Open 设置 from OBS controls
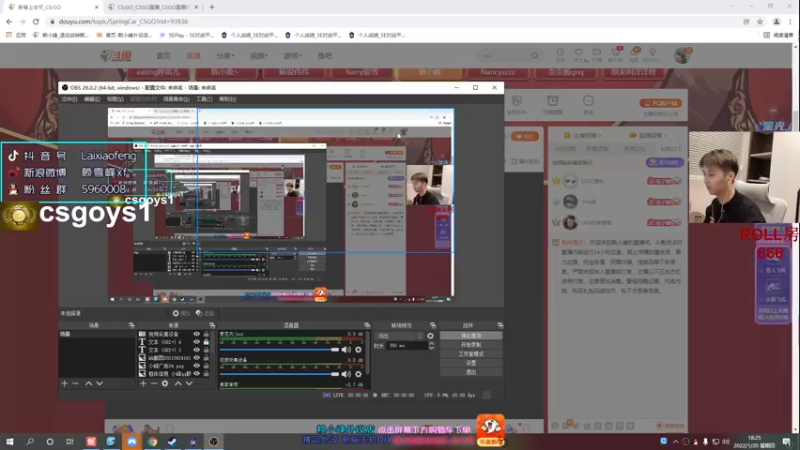800x450 pixels. 470,363
